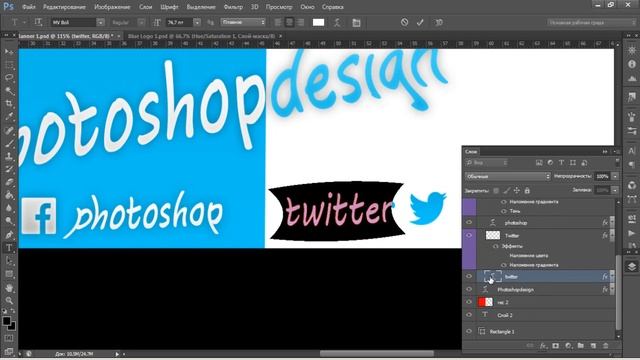Viewport: 640px width, 360px height.
Task: Toggle the character and paragraph panels
Action: pyautogui.click(x=356, y=22)
